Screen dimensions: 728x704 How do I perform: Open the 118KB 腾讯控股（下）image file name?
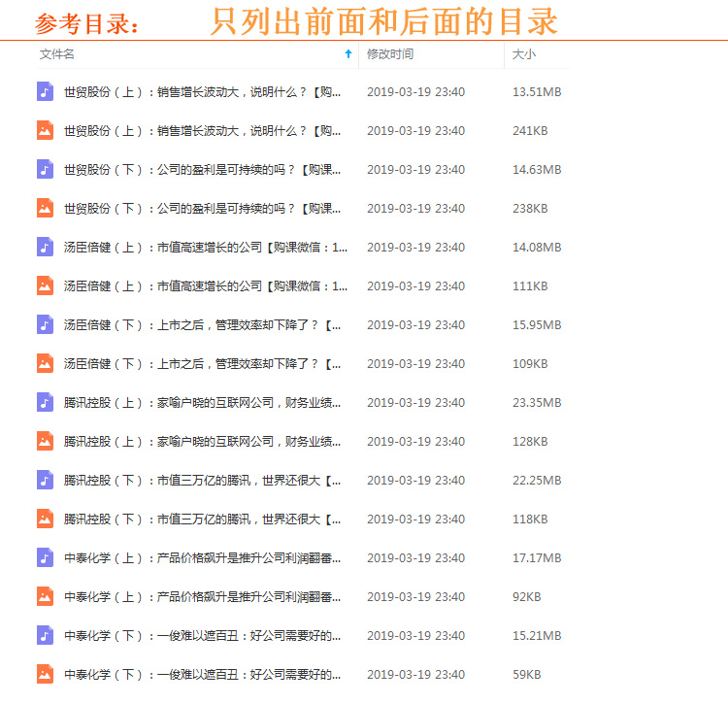(x=202, y=520)
